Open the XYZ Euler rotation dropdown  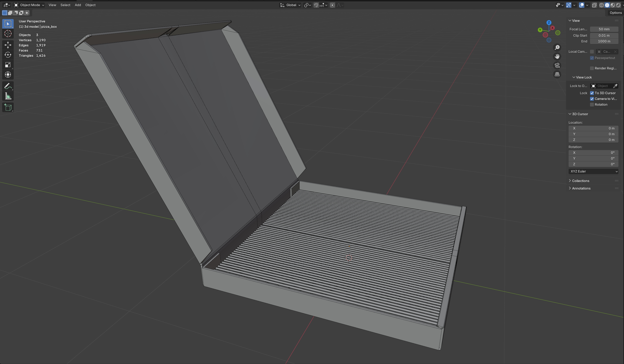(x=593, y=171)
